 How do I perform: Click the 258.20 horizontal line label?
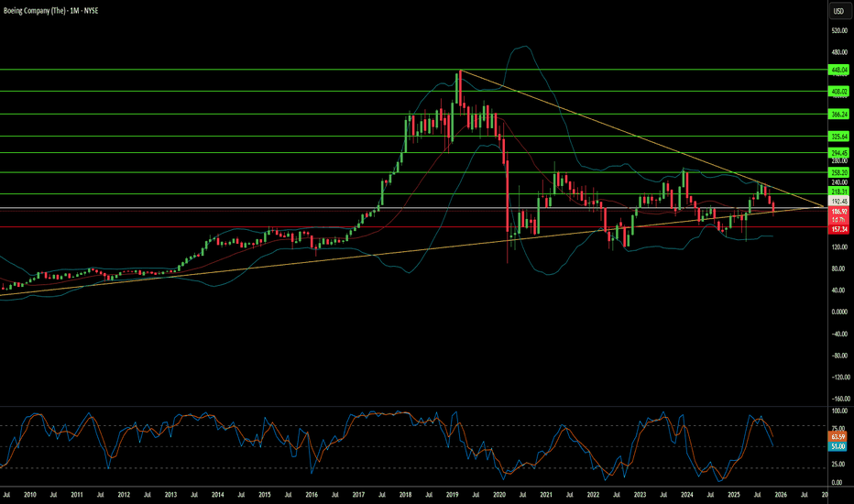point(838,172)
